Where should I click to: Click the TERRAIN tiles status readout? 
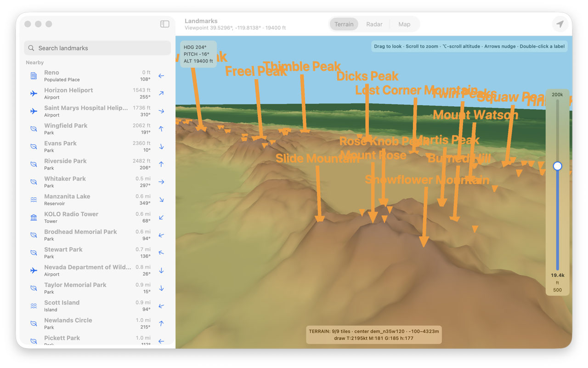[374, 335]
